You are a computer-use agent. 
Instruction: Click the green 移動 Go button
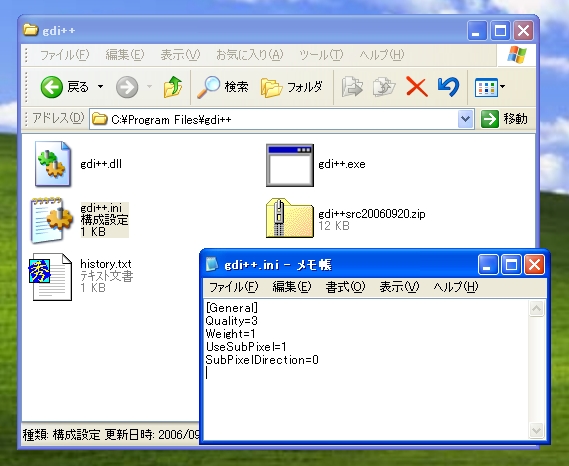504,119
